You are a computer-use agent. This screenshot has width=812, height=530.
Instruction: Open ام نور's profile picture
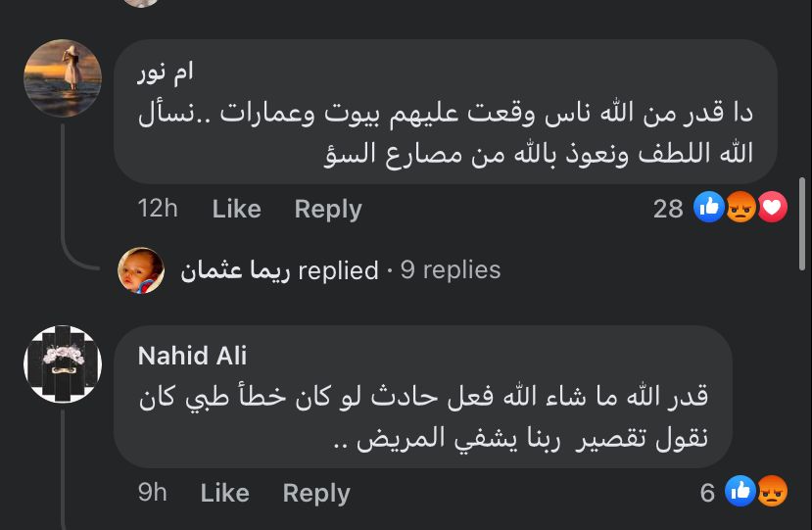(x=63, y=78)
